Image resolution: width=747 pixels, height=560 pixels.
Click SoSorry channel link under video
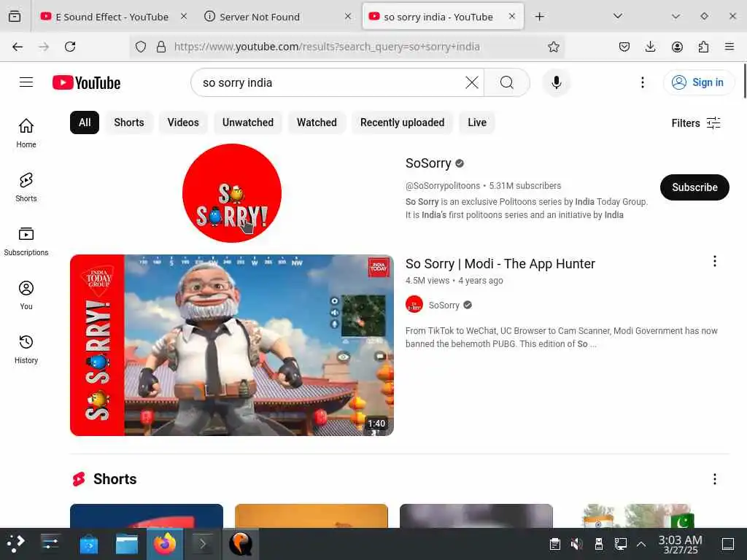click(444, 306)
